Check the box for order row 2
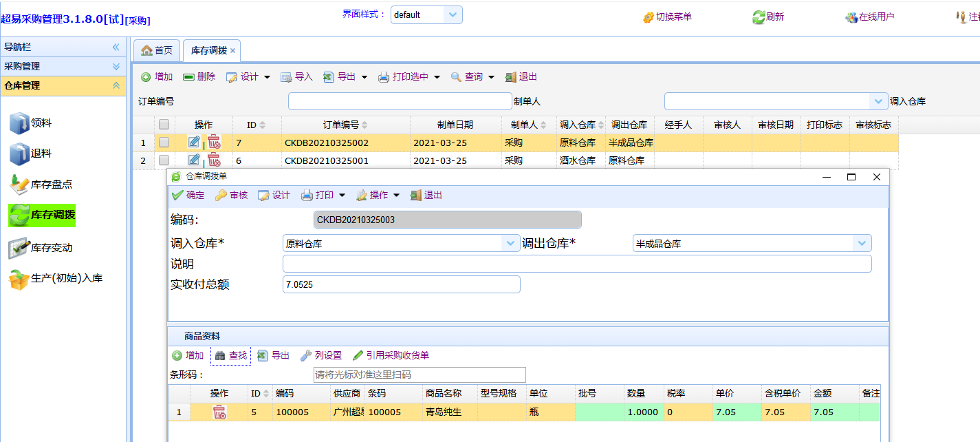 point(164,160)
